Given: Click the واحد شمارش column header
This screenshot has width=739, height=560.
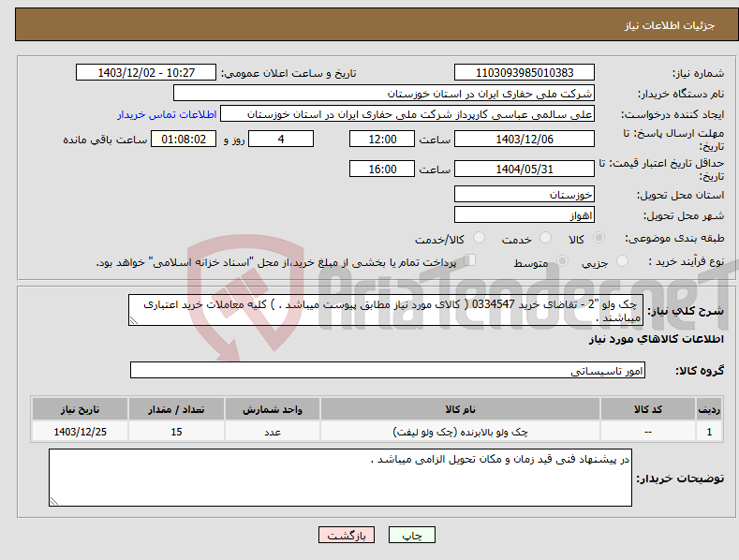Looking at the screenshot, I should click(x=273, y=409).
